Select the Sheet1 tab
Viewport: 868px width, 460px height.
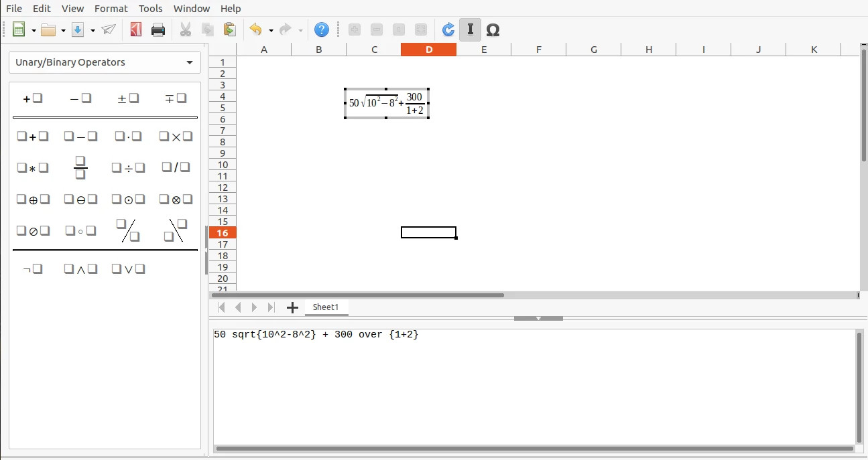tap(326, 307)
